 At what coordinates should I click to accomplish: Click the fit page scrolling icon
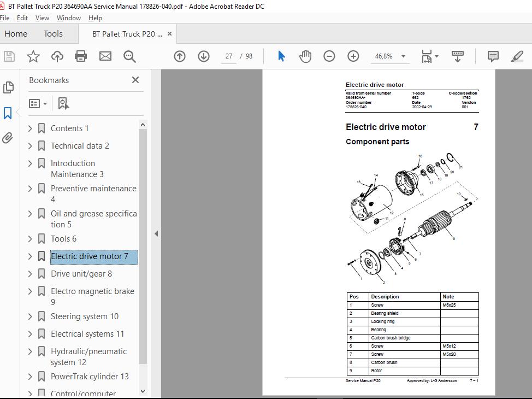[427, 56]
